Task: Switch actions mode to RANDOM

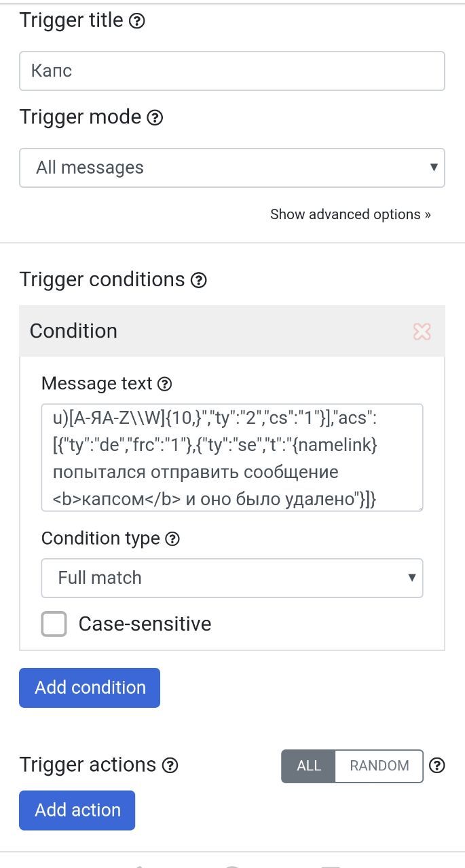Action: pos(379,766)
